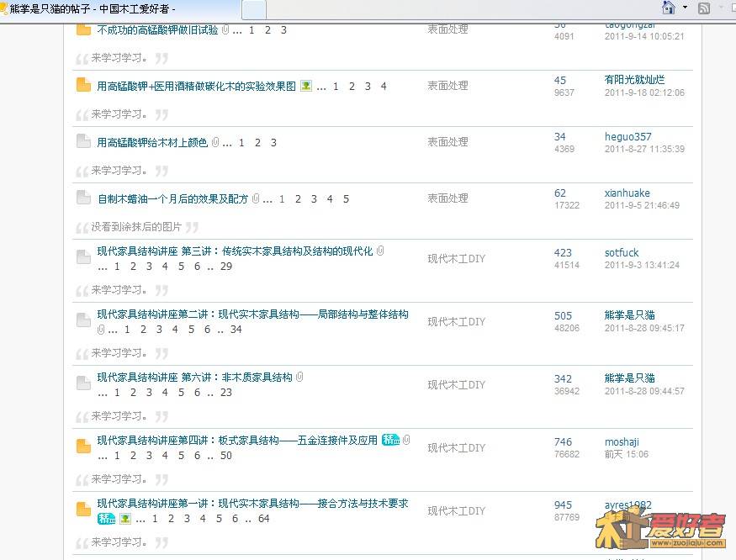Screen dimensions: 736x560
Task: Click page icon of 用高锰酸钾给木材上颜色 thread
Action: tap(83, 141)
